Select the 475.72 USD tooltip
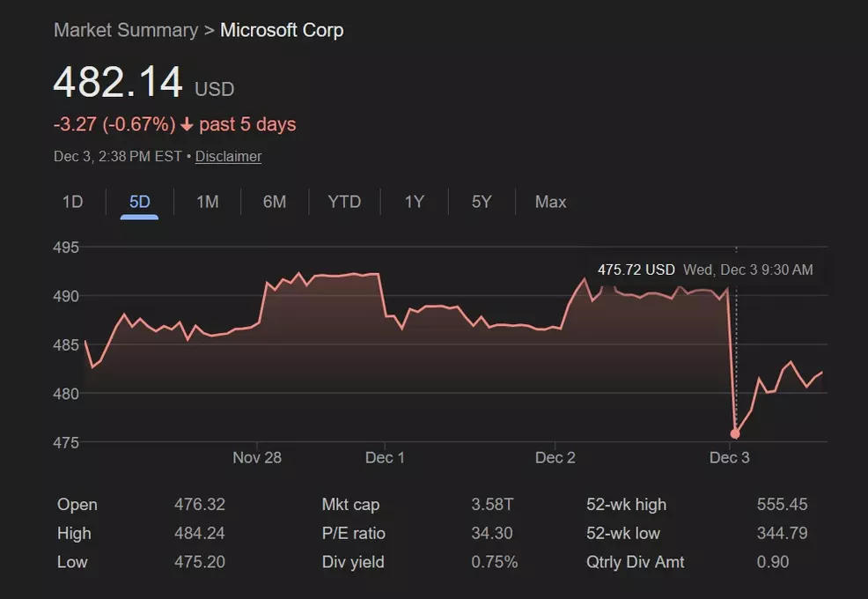 (x=636, y=270)
